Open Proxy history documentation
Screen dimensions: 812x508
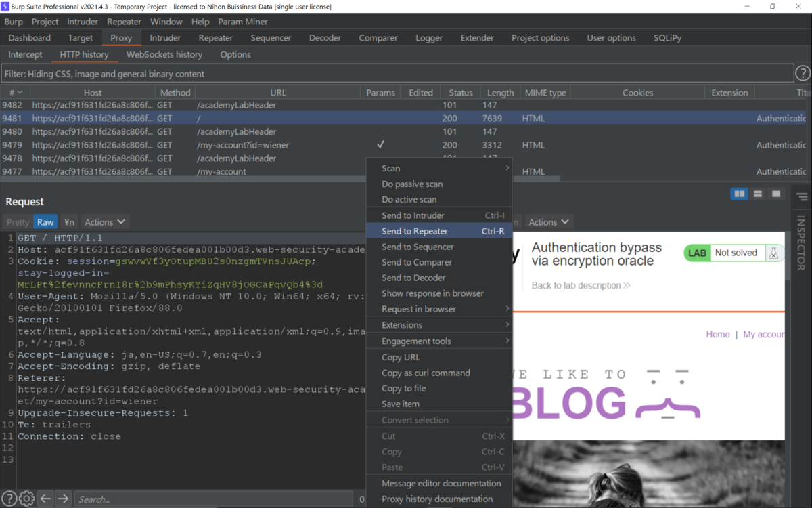(438, 499)
